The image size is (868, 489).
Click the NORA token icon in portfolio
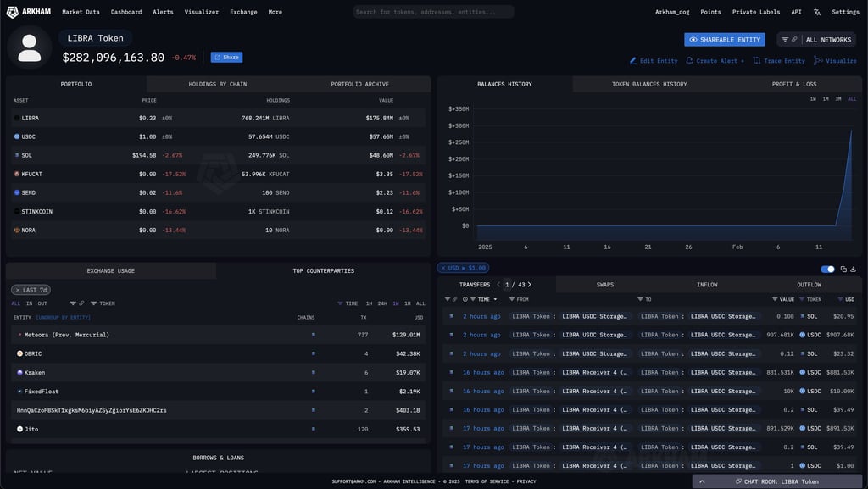click(17, 231)
